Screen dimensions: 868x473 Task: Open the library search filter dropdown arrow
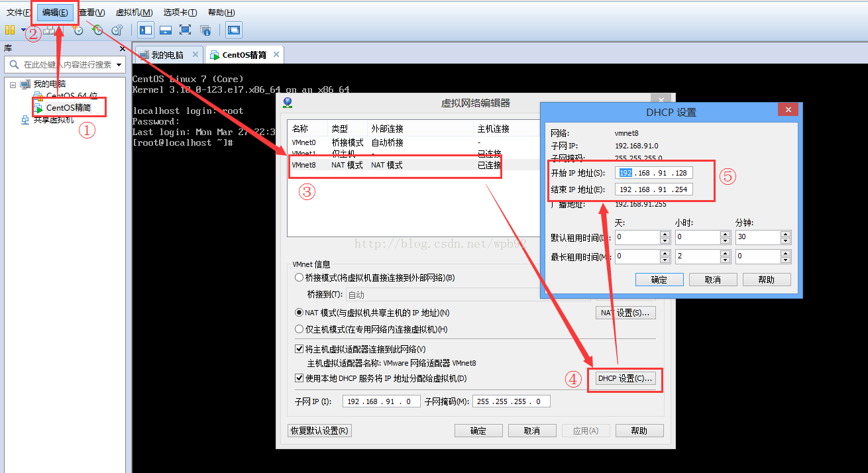[x=119, y=65]
